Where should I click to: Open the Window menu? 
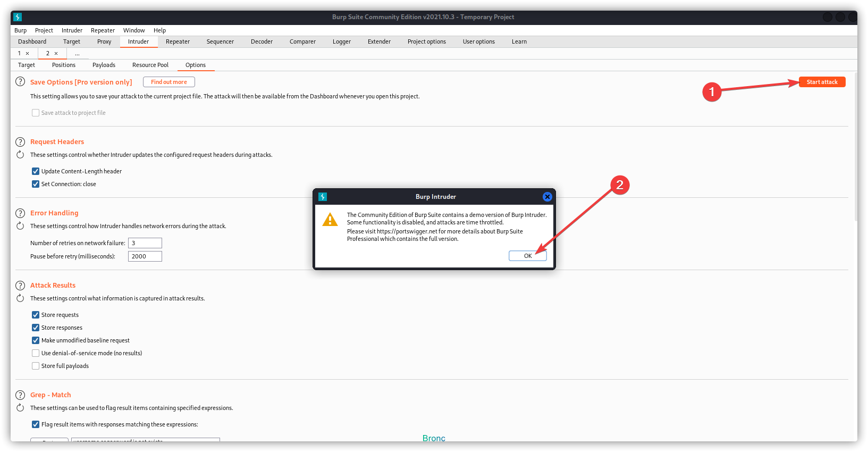click(x=134, y=30)
